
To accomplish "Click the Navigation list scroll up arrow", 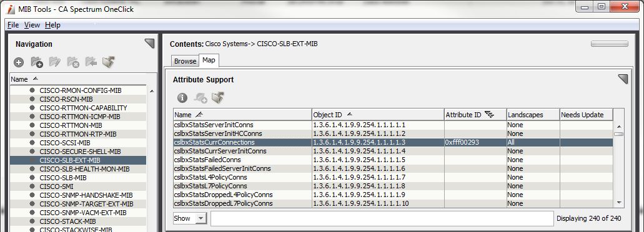I will [152, 90].
